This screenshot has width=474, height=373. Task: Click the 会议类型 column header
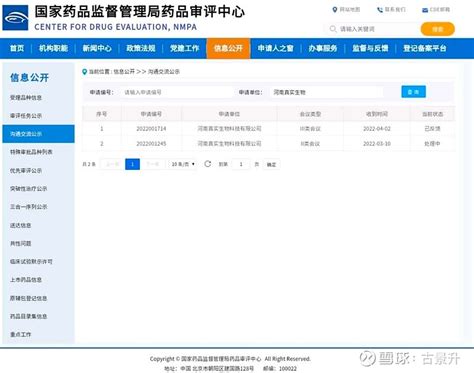(310, 114)
